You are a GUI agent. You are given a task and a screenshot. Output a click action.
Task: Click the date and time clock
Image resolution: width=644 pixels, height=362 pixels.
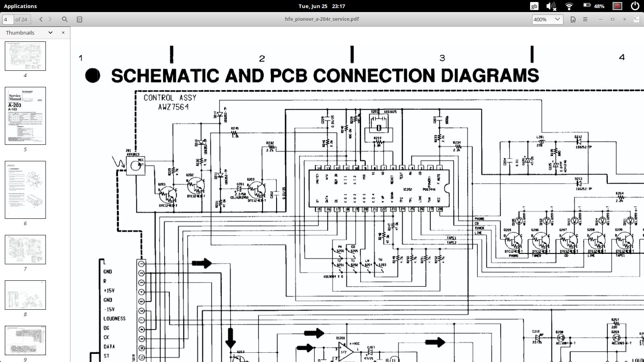[x=322, y=6]
